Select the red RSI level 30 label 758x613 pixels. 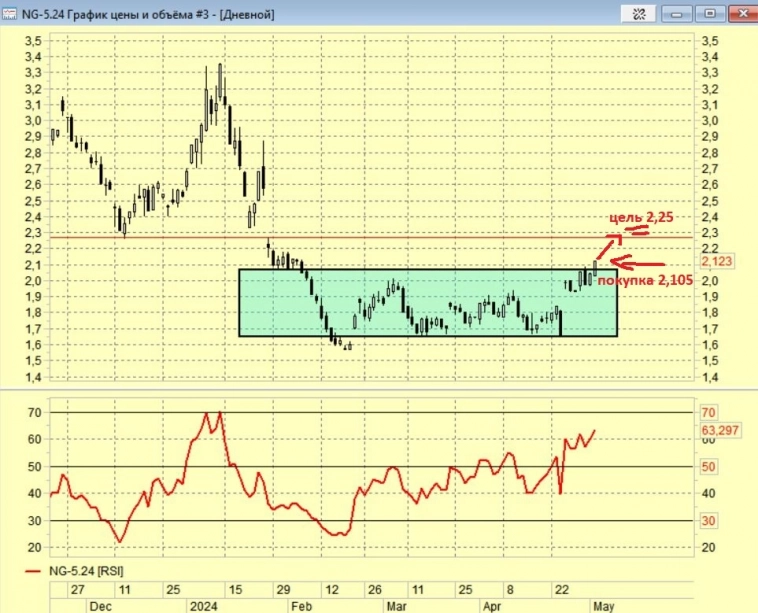[707, 521]
